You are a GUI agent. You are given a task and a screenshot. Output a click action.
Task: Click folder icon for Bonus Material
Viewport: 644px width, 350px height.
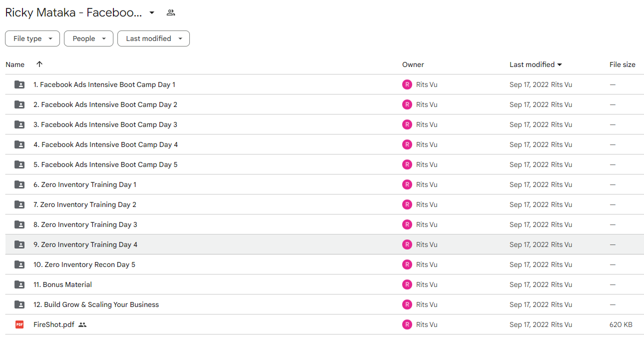pyautogui.click(x=19, y=284)
